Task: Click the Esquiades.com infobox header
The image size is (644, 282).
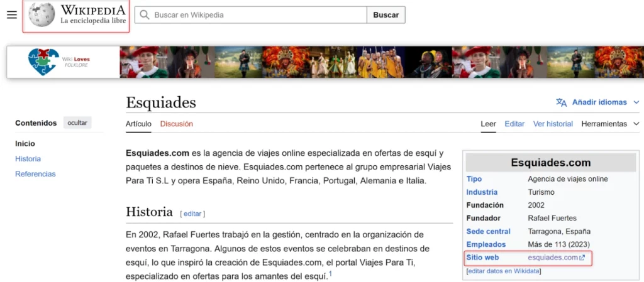Action: (551, 163)
